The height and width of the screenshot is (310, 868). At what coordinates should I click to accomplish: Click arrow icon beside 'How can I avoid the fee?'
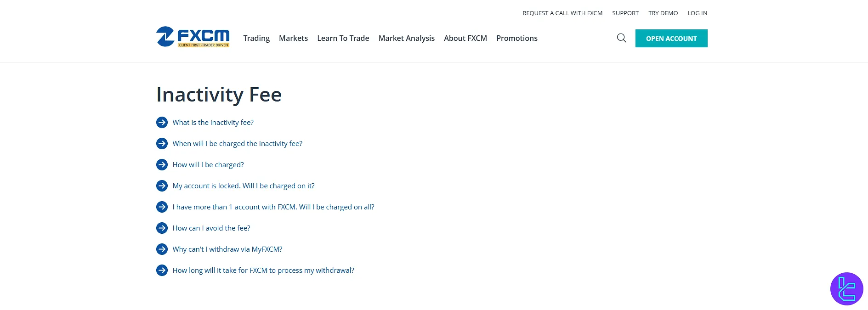pos(162,228)
